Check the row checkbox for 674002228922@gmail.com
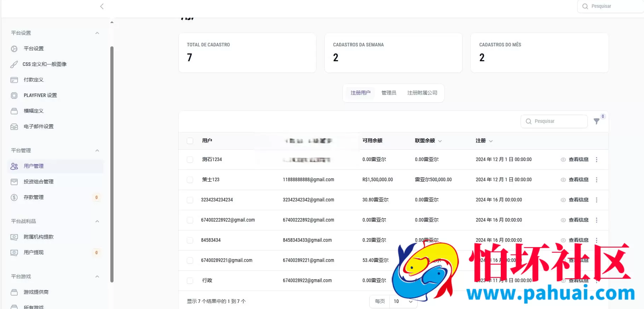This screenshot has width=644, height=309. pos(190,220)
